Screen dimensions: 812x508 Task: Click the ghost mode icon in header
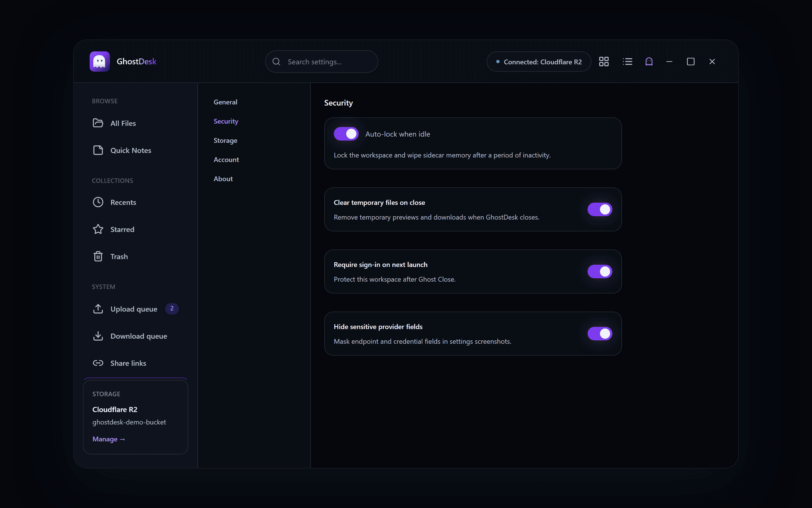(x=649, y=62)
